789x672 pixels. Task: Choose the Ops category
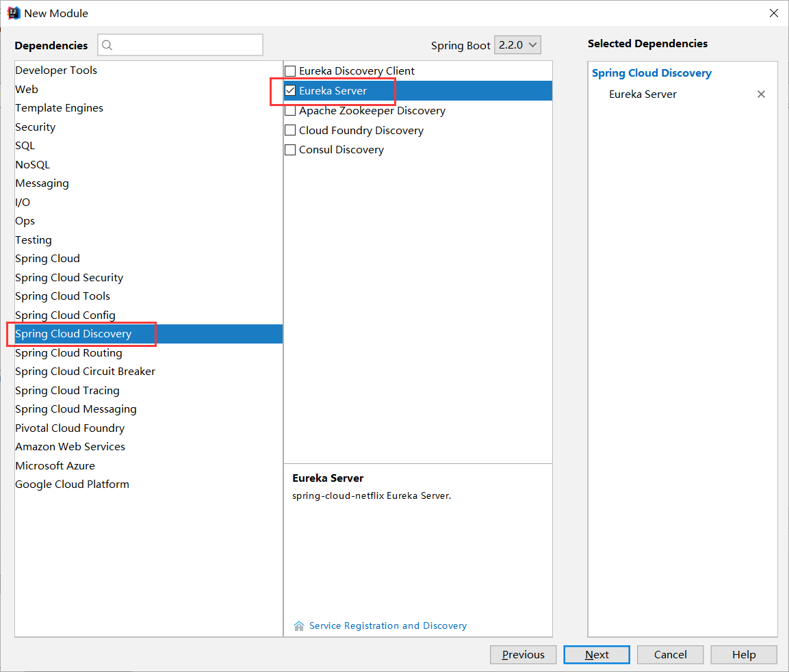tap(148, 221)
